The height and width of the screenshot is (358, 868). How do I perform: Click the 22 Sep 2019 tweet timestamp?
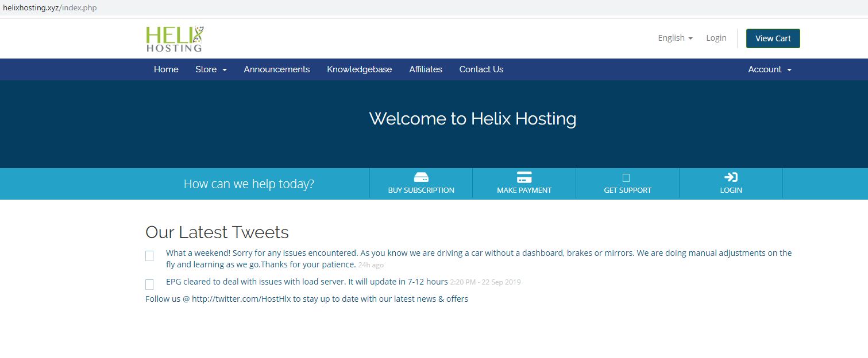[x=485, y=282]
